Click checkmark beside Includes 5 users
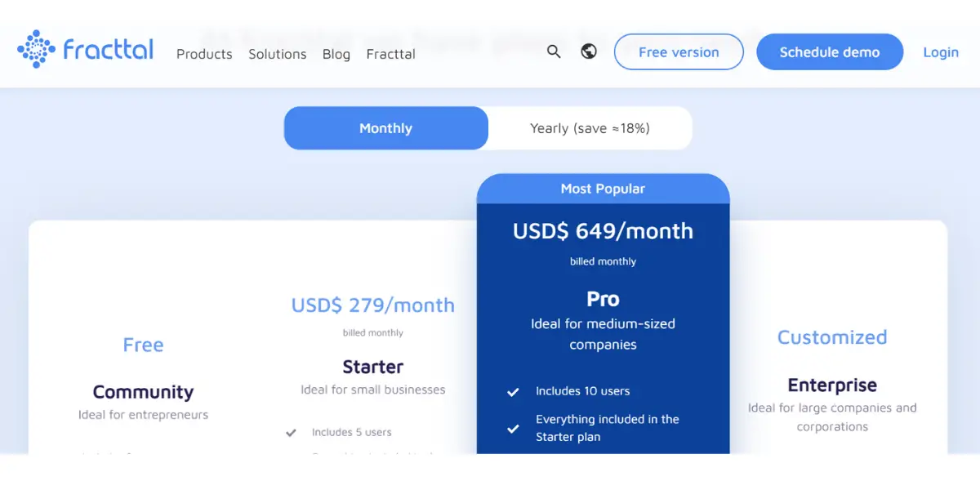Screen dimensions: 980x490 (291, 433)
